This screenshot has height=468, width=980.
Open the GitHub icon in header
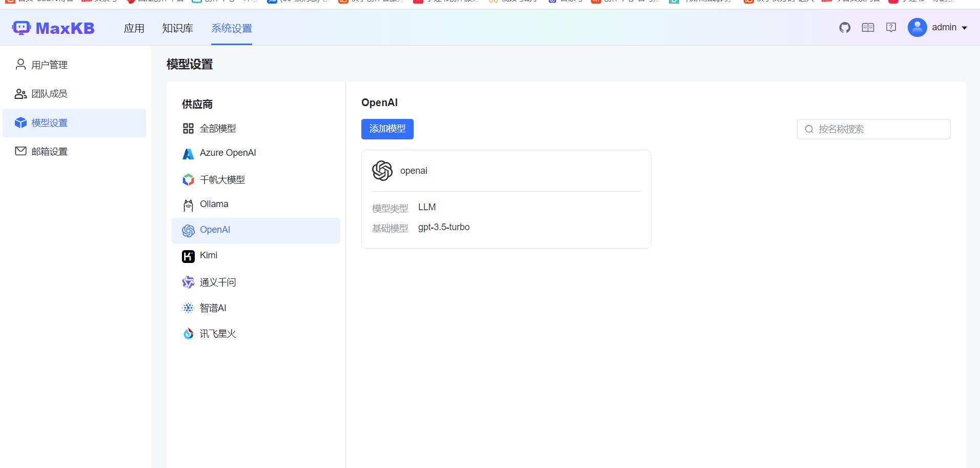pos(845,28)
